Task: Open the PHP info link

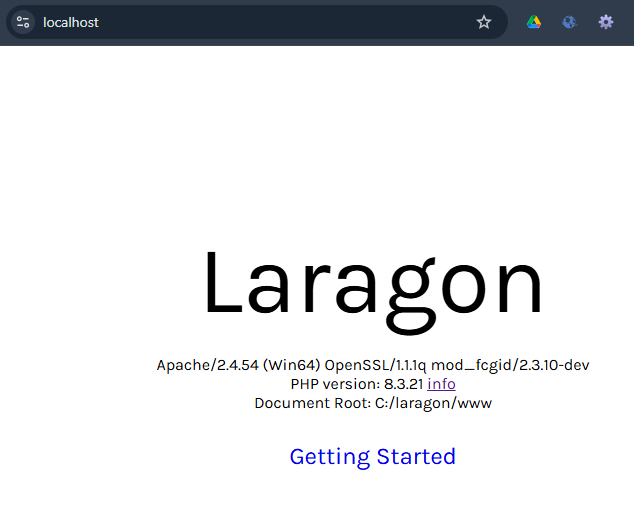Action: pos(441,384)
